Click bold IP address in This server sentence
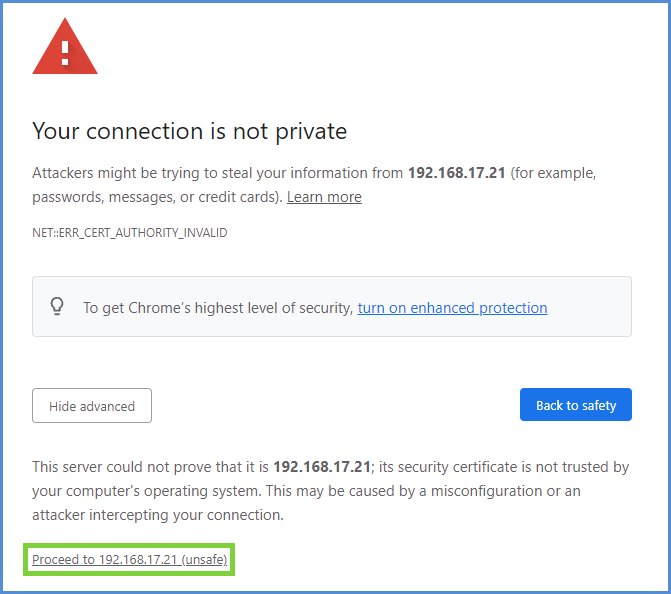Screen dimensions: 671x594 [322, 467]
